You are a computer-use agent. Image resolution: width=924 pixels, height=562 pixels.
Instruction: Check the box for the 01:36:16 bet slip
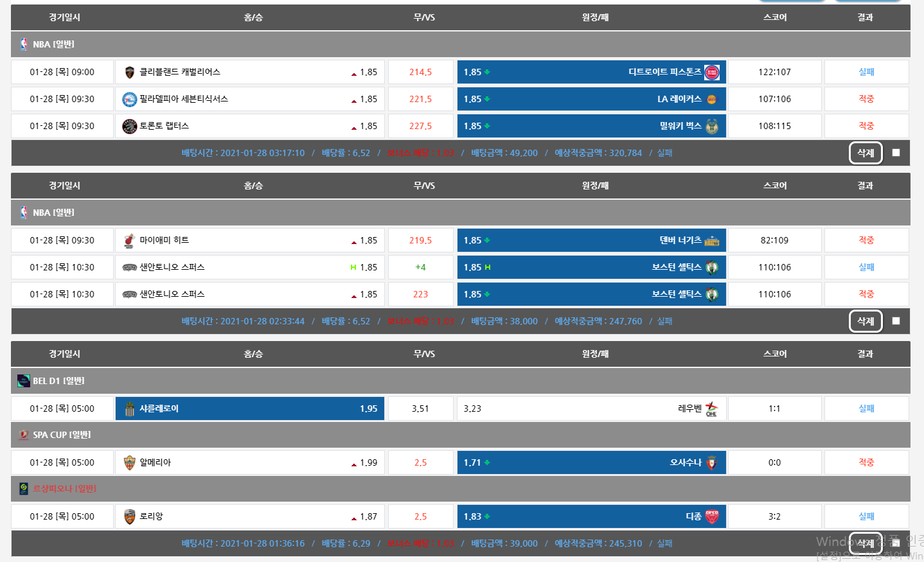(896, 543)
